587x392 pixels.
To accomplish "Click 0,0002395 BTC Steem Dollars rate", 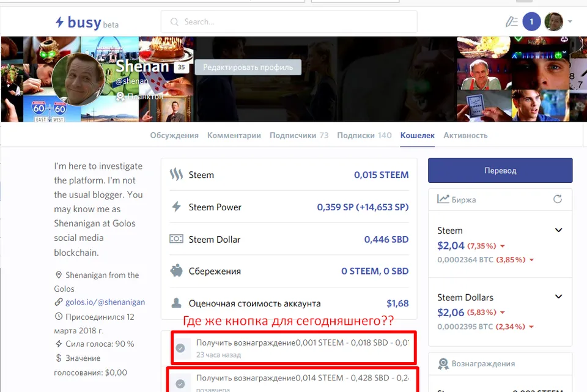I will tap(465, 327).
